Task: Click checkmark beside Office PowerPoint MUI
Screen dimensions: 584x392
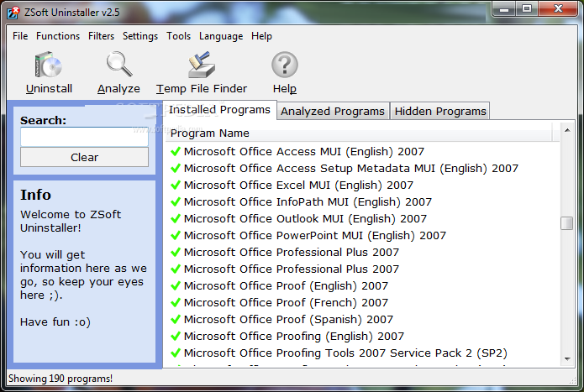Action: point(176,235)
